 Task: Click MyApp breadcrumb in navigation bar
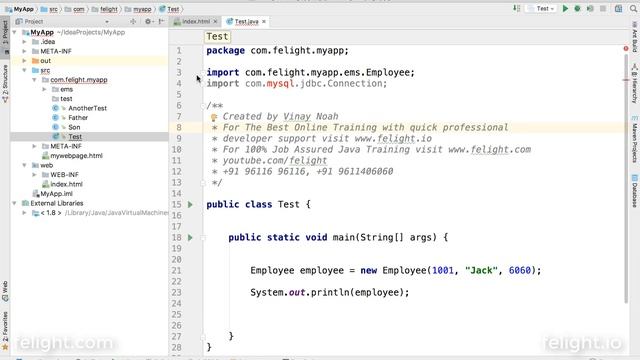coord(23,9)
